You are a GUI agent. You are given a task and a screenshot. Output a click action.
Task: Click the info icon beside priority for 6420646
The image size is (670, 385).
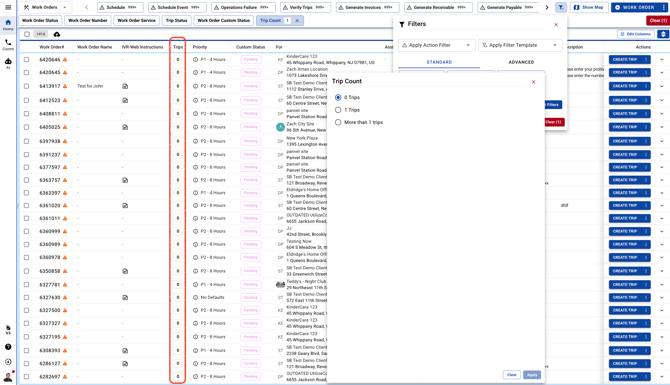click(x=195, y=60)
